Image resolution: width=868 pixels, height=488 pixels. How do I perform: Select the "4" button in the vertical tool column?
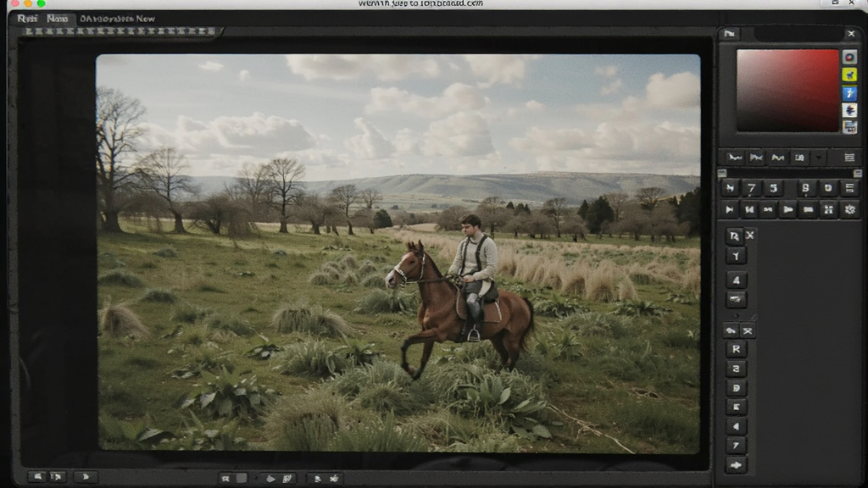tap(737, 280)
